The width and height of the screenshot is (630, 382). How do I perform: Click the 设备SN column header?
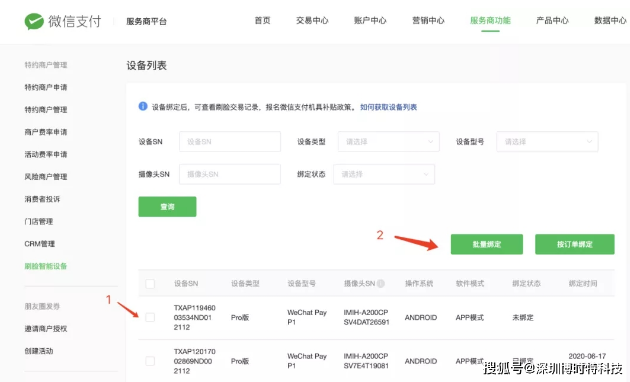[x=186, y=284]
